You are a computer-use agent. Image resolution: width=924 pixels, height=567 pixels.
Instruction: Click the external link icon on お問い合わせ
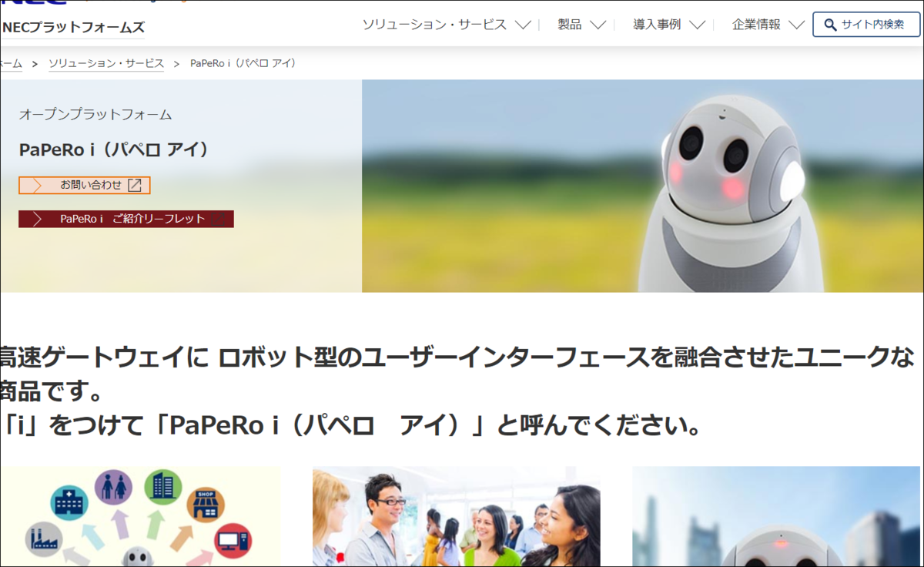(x=134, y=185)
